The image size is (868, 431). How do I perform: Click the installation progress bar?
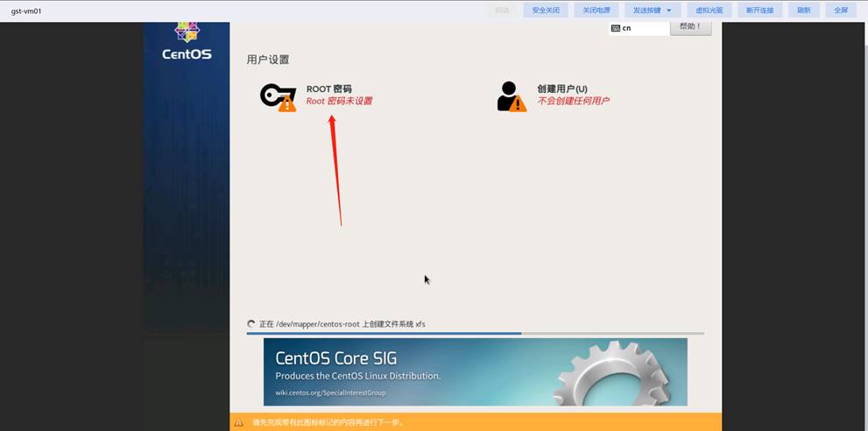click(x=475, y=334)
